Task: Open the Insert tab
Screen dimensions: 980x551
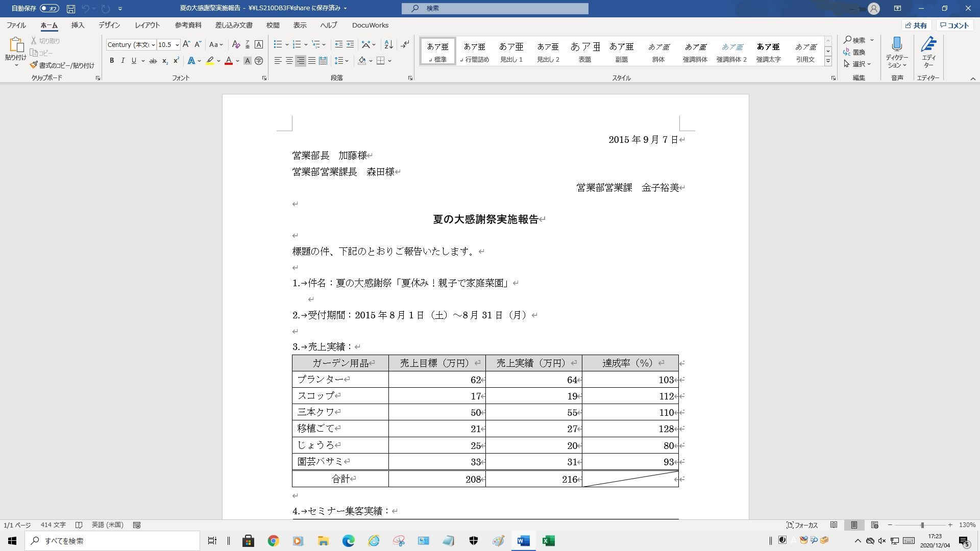Action: [x=78, y=25]
